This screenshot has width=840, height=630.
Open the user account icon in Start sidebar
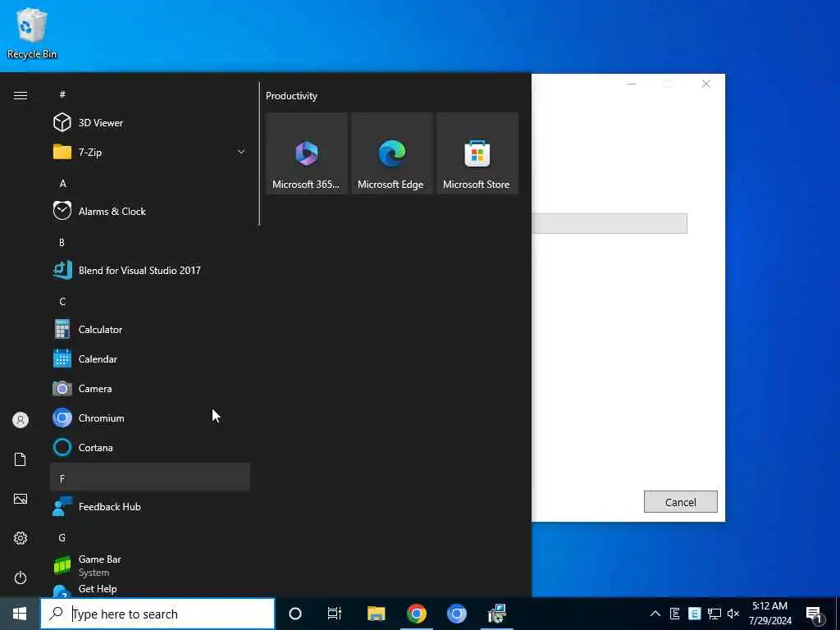[21, 420]
